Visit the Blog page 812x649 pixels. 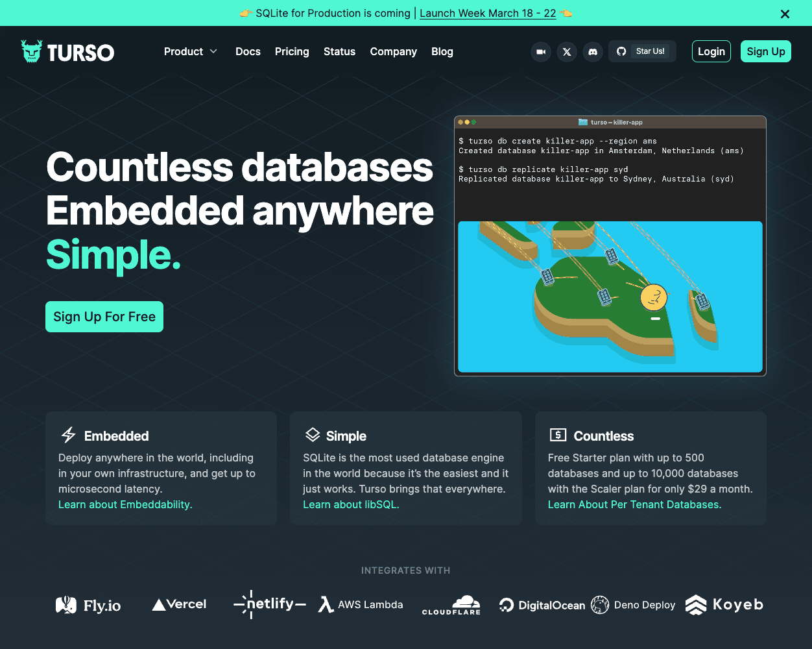click(442, 51)
